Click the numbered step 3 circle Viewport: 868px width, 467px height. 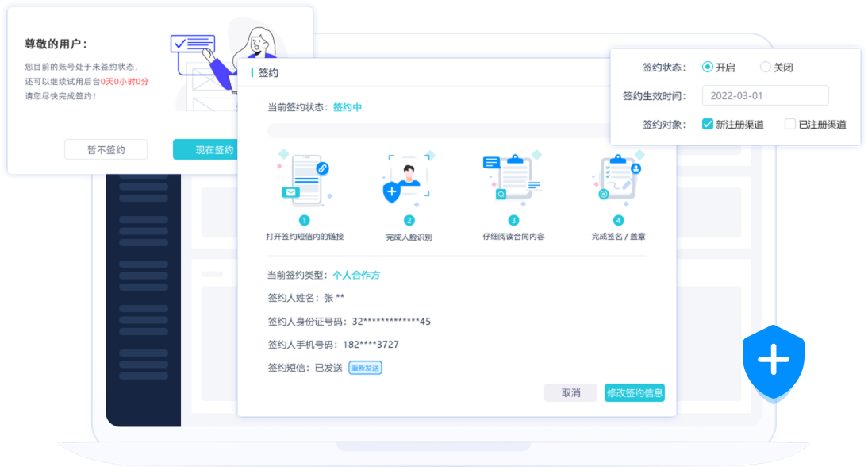(x=513, y=221)
